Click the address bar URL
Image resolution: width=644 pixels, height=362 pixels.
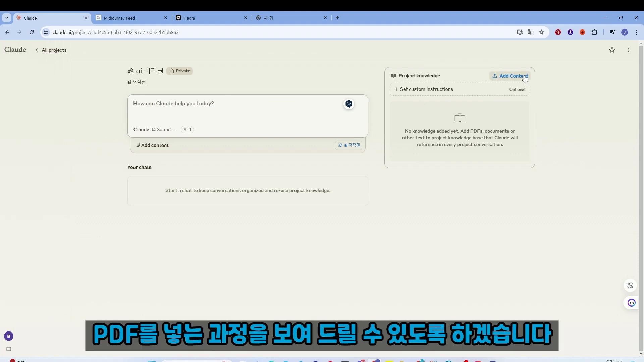[116, 32]
